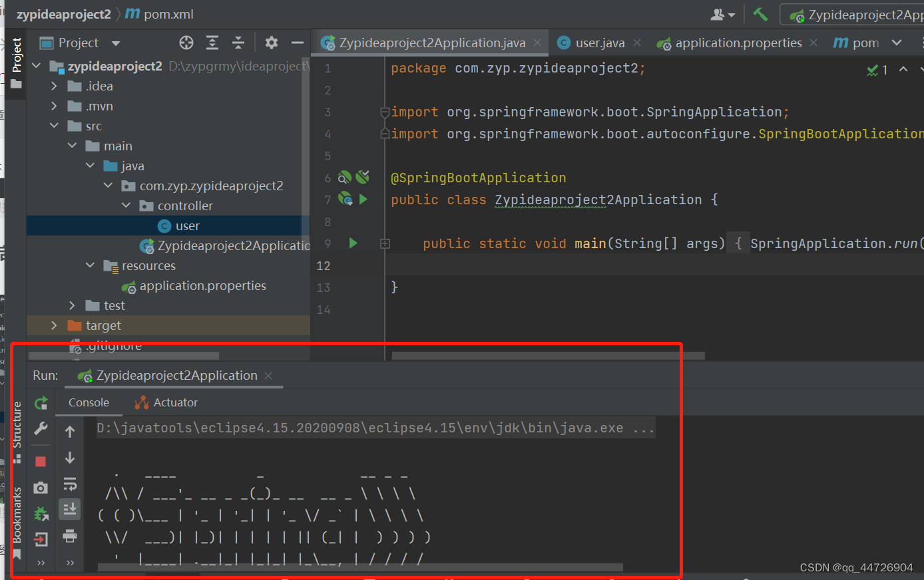The width and height of the screenshot is (924, 580).
Task: Open the Project view dropdown
Action: 116,43
